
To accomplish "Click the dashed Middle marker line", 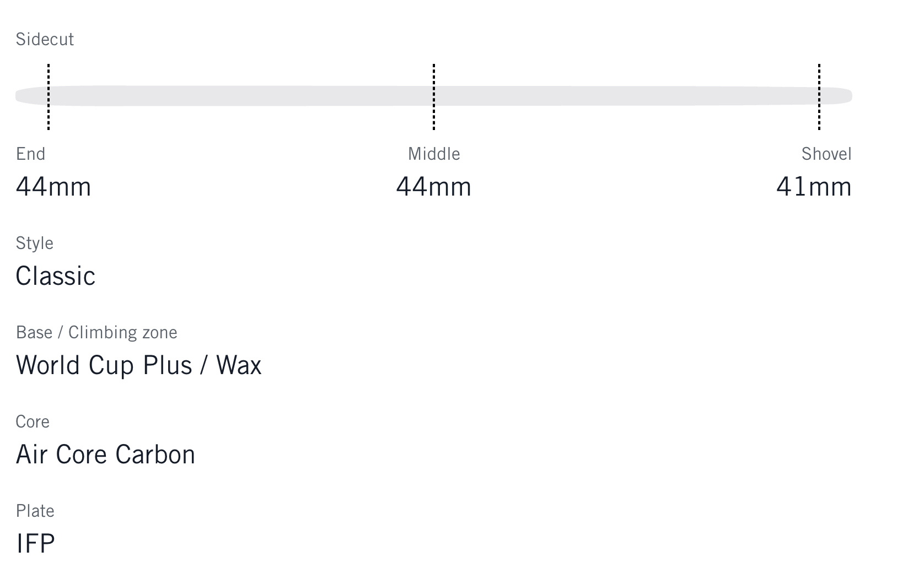I will [x=434, y=97].
